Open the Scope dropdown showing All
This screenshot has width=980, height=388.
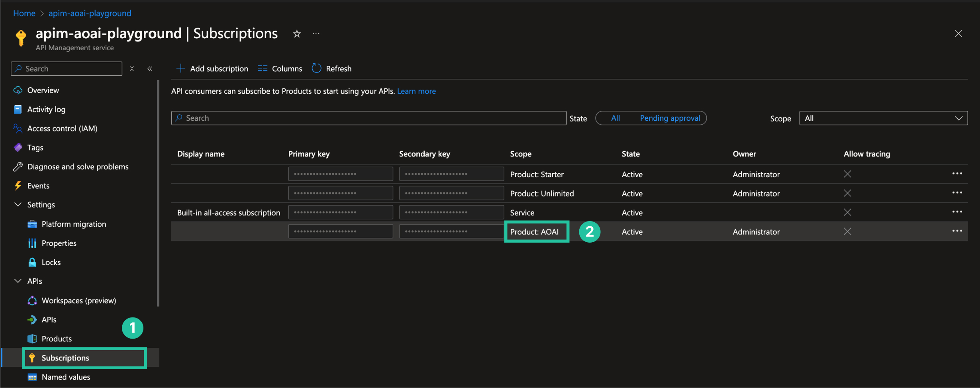click(883, 118)
